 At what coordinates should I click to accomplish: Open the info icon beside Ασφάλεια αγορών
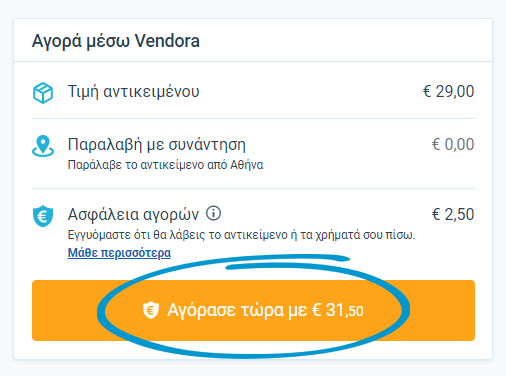213,213
